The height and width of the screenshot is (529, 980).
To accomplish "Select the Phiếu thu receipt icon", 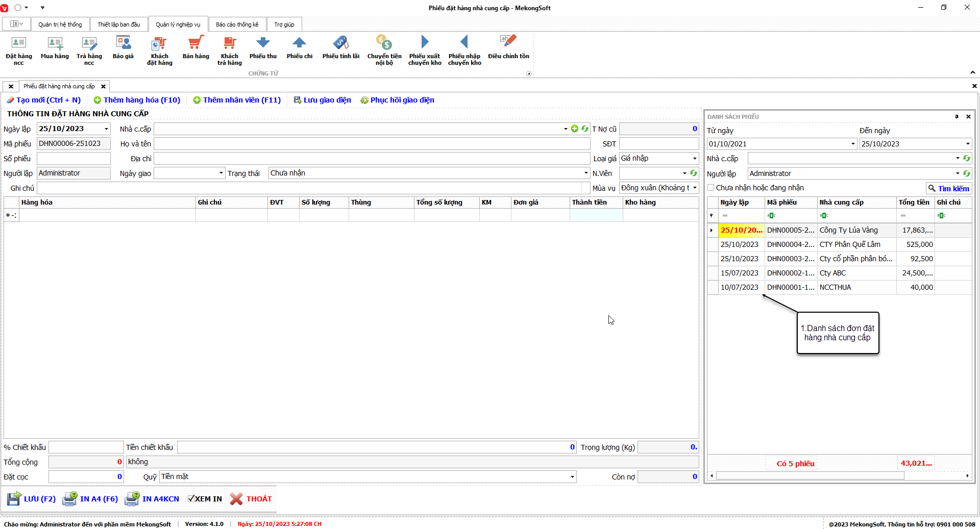I will coord(263,47).
